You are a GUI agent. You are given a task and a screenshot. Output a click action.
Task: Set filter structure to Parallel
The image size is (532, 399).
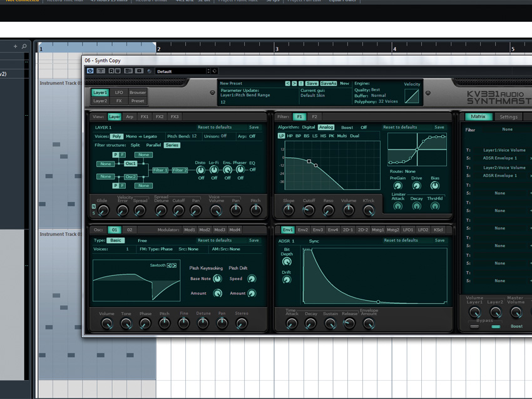(153, 145)
